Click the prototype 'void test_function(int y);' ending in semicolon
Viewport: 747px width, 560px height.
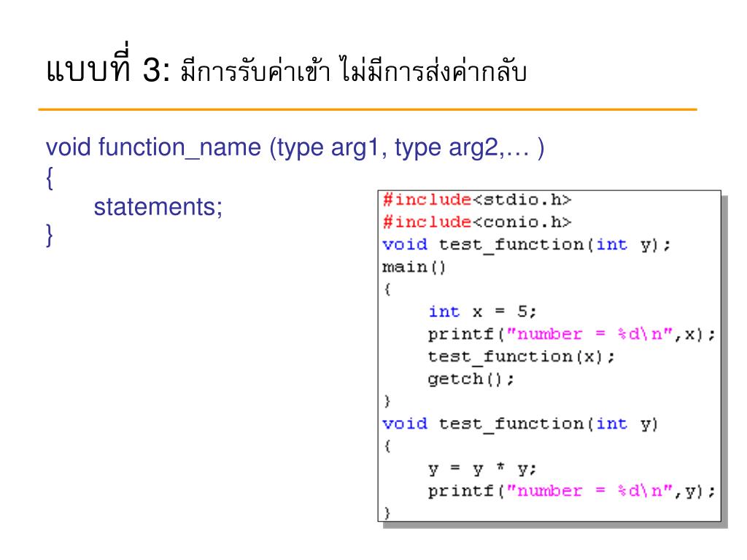coord(527,245)
